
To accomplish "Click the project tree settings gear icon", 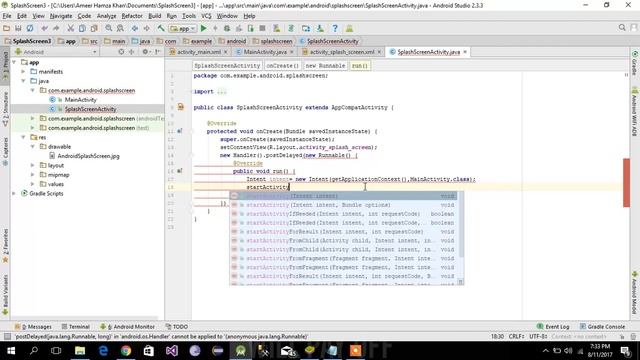I will [145, 52].
